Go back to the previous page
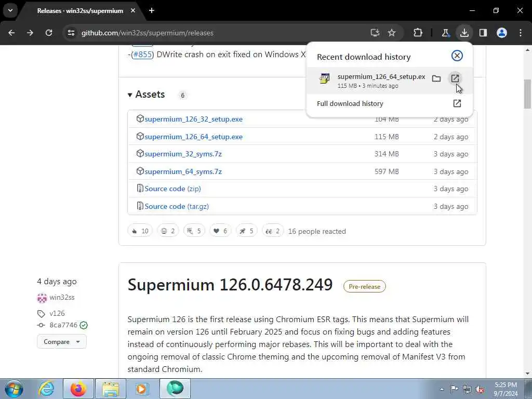The image size is (532, 399). pyautogui.click(x=11, y=33)
